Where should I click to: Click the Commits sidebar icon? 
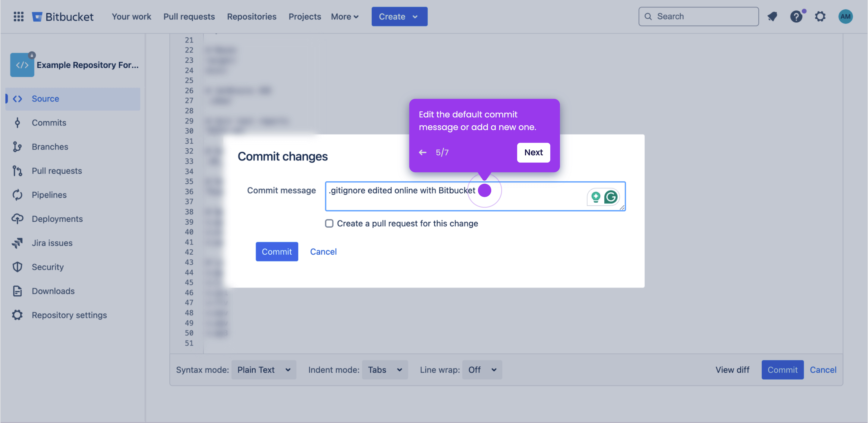[x=17, y=123]
